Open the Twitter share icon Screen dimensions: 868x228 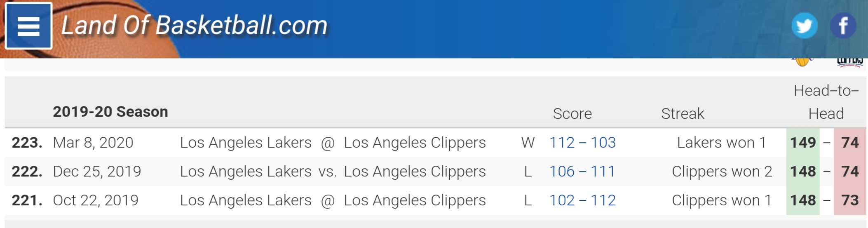(805, 26)
